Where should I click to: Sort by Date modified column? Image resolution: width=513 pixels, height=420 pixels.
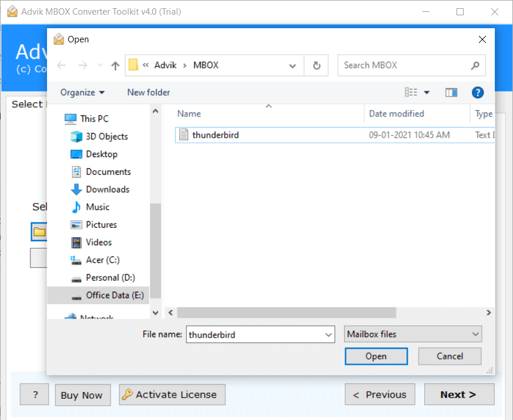pos(396,114)
